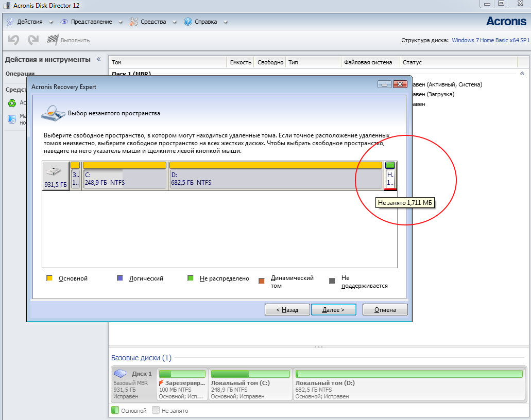Open the Средства menu
Screen dimensions: 531x420
click(x=153, y=22)
